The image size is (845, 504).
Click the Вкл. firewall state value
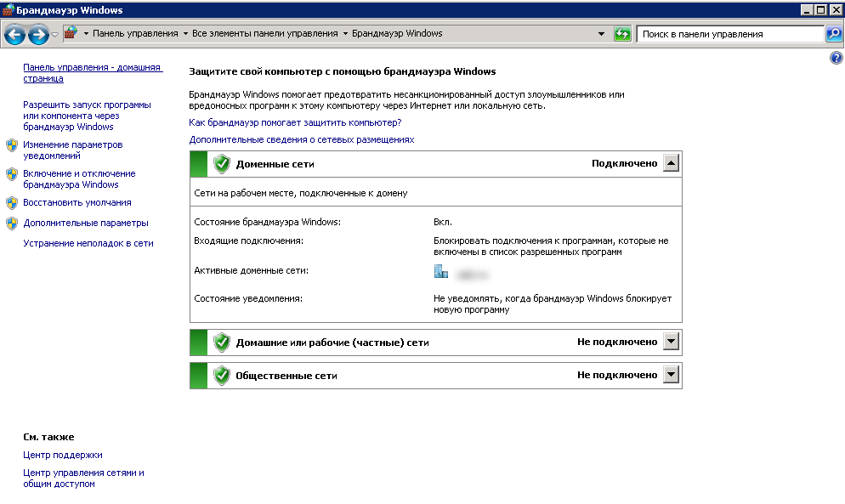tap(443, 222)
